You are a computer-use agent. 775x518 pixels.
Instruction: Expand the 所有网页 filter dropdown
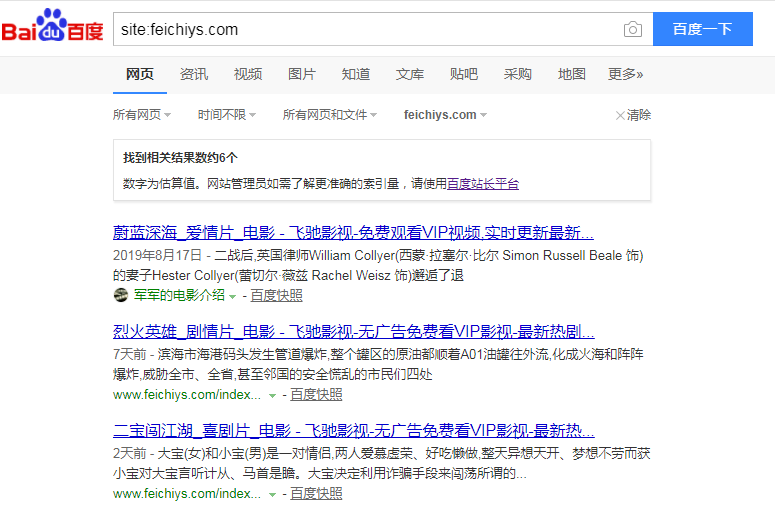coord(142,115)
